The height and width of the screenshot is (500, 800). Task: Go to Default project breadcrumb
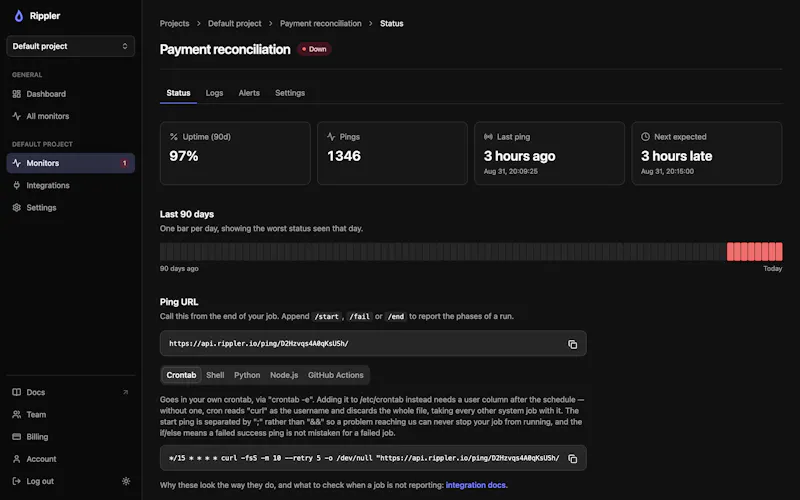pyautogui.click(x=235, y=23)
